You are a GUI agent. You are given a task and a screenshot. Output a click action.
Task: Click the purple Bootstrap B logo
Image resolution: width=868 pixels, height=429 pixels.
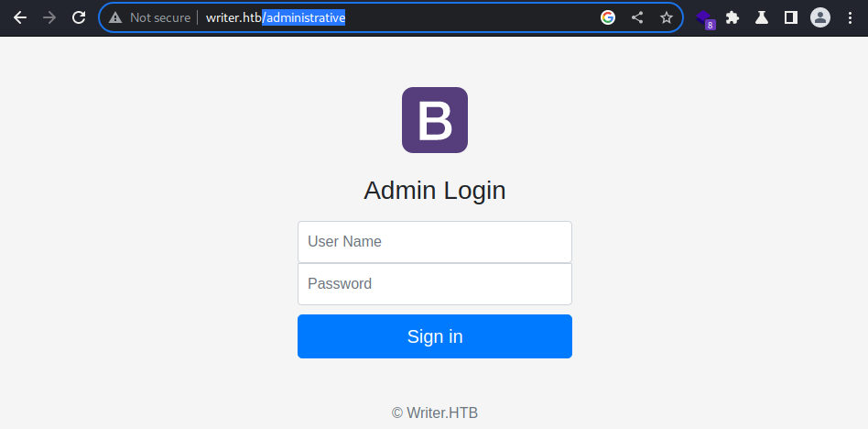click(x=435, y=120)
